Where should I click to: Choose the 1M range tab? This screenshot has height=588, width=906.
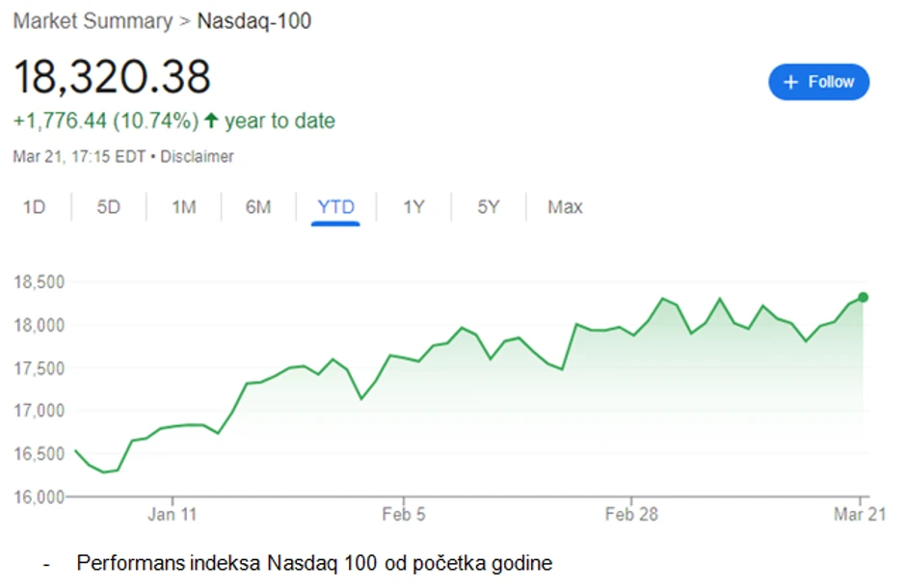pos(183,207)
